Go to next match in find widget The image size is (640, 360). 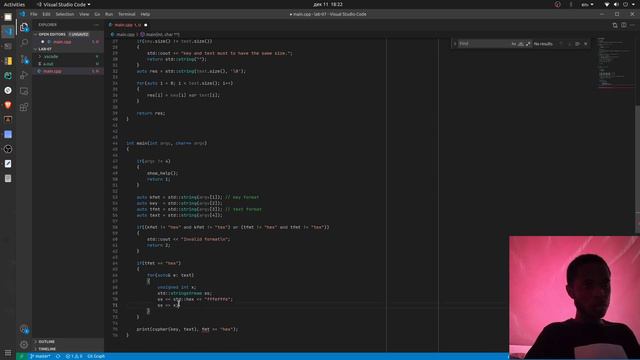(x=569, y=44)
